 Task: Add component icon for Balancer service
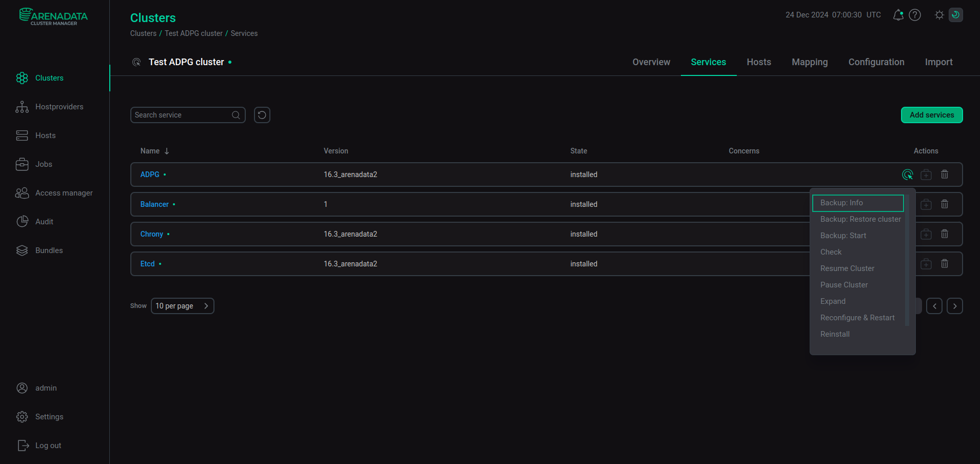(926, 204)
